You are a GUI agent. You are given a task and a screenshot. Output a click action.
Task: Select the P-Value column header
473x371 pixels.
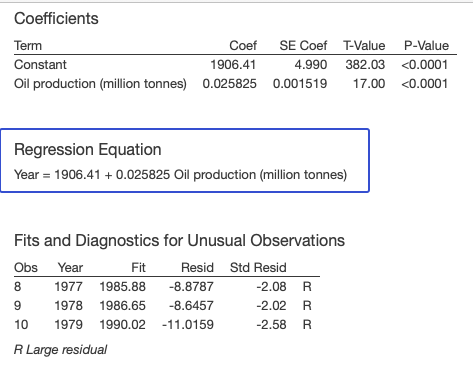(x=426, y=46)
